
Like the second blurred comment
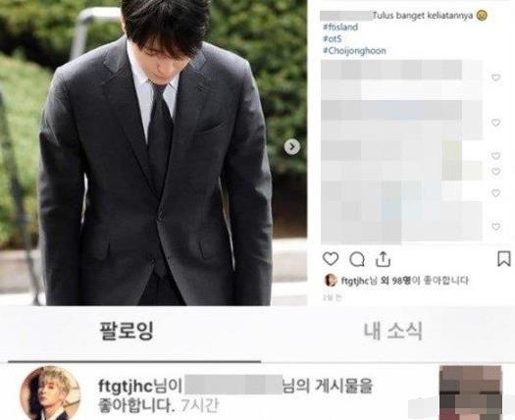[496, 123]
